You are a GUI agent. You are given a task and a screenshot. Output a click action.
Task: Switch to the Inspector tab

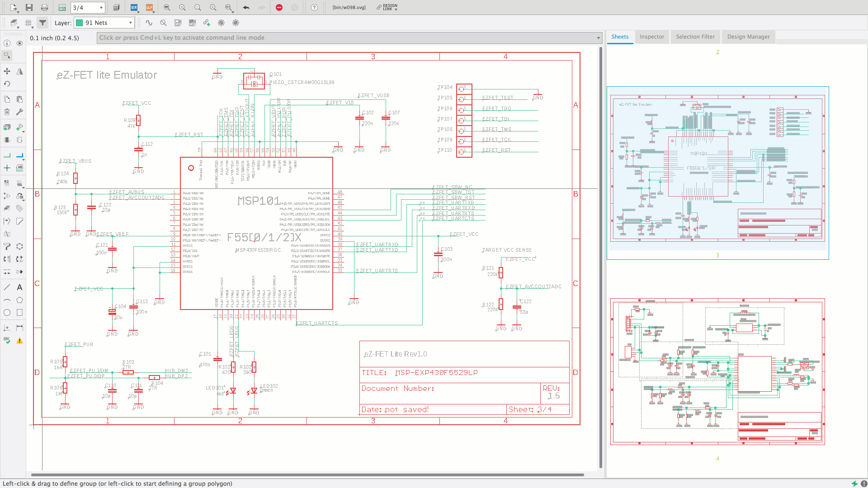(651, 37)
